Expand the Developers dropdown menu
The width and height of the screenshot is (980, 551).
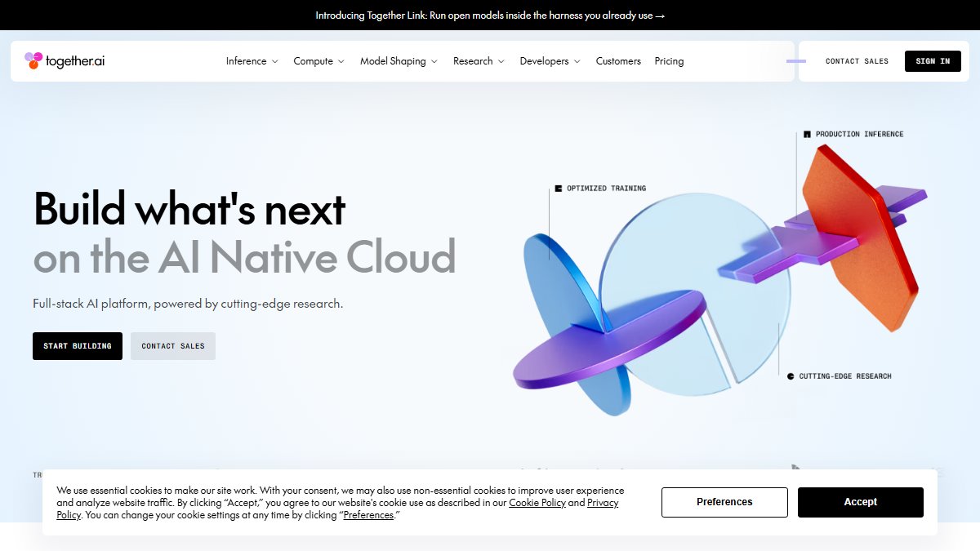coord(550,61)
